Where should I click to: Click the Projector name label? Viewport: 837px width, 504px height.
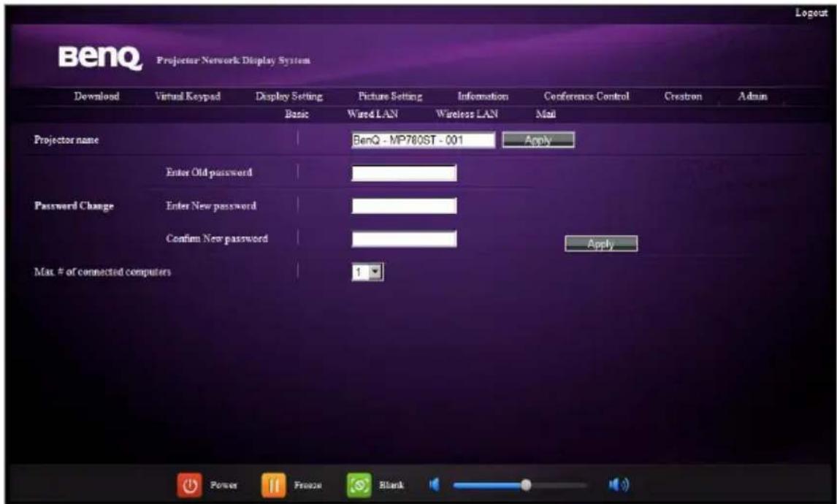(x=66, y=140)
